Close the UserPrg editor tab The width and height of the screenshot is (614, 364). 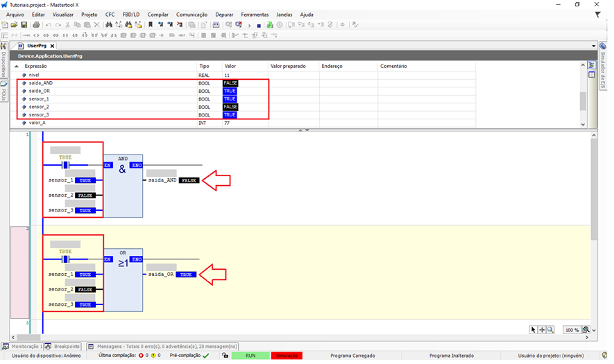click(x=52, y=46)
